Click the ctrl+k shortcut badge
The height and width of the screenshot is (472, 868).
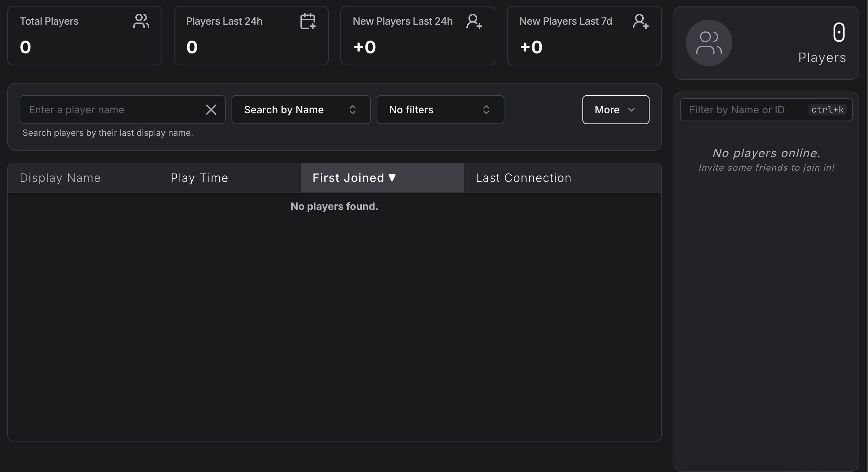tap(827, 110)
